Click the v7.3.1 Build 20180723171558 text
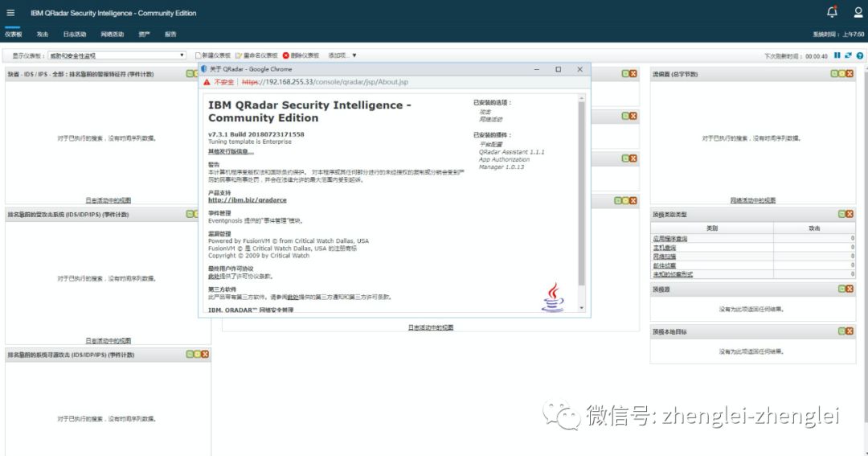The width and height of the screenshot is (868, 456). [x=256, y=134]
